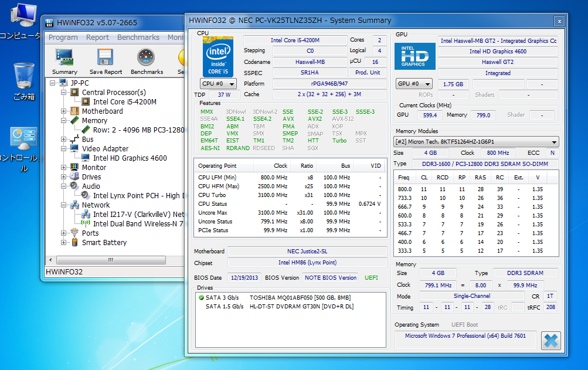Select Intel Lynx Point PCH audio tree item
588x370 pixels.
139,195
